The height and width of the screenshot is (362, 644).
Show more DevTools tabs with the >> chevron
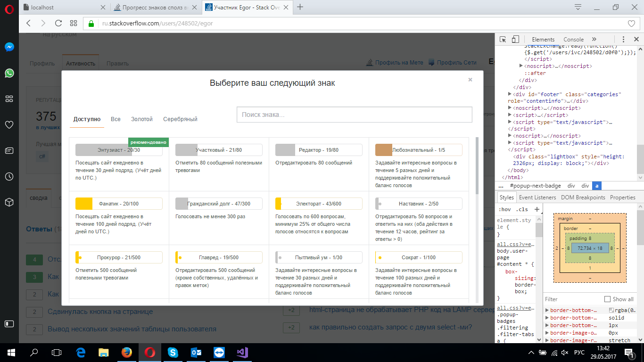point(594,40)
